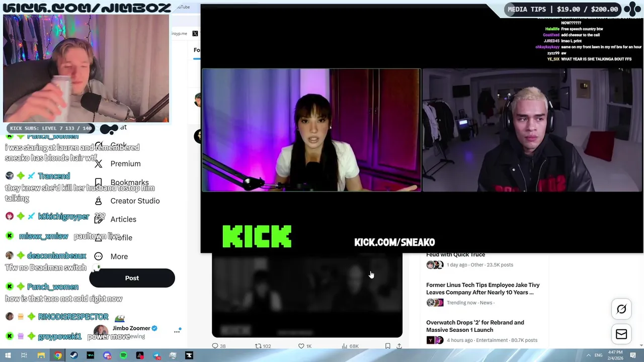The height and width of the screenshot is (362, 644).
Task: Open the Windows notification center icon
Action: (x=633, y=355)
